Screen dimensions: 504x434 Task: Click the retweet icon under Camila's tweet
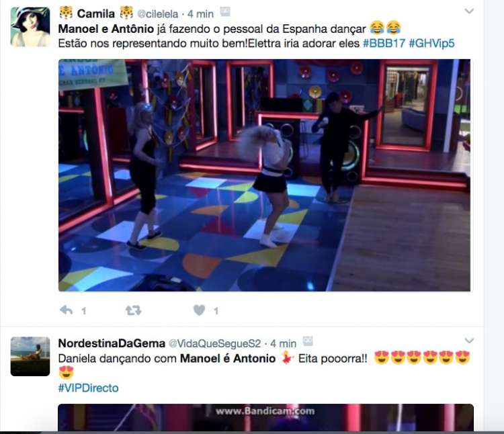[134, 310]
